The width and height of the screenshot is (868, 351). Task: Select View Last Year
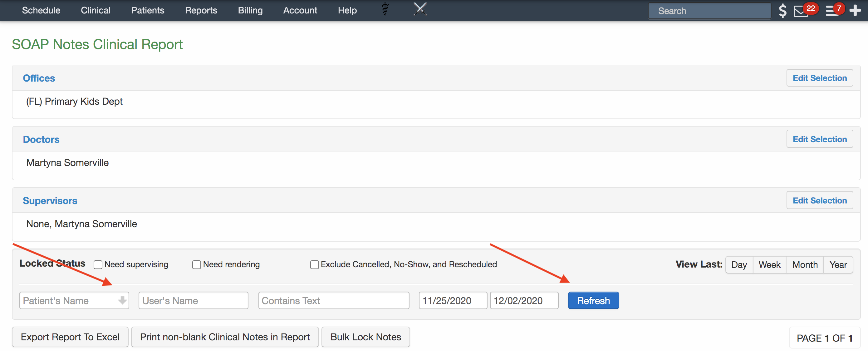point(838,265)
